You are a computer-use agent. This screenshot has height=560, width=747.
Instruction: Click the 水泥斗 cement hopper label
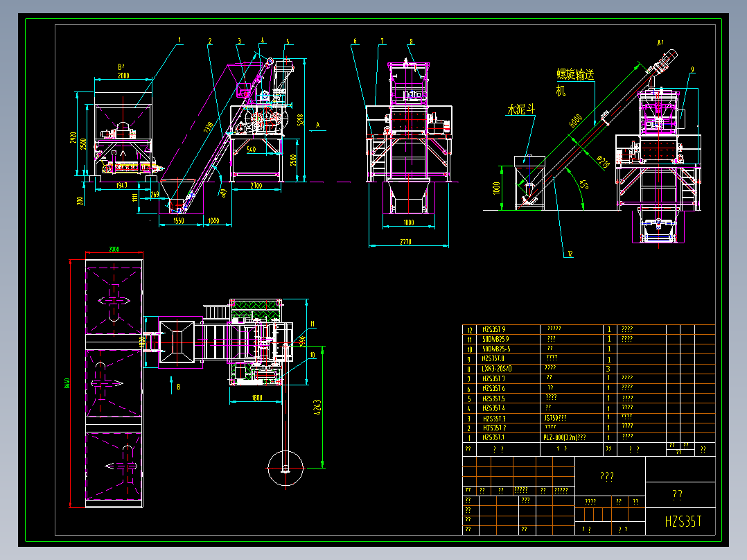(521, 110)
